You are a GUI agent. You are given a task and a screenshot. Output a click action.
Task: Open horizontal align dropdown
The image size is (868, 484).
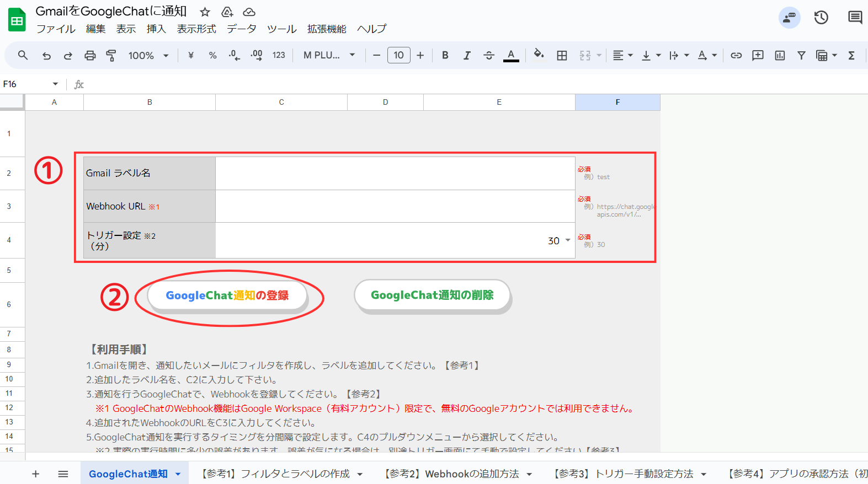point(622,55)
